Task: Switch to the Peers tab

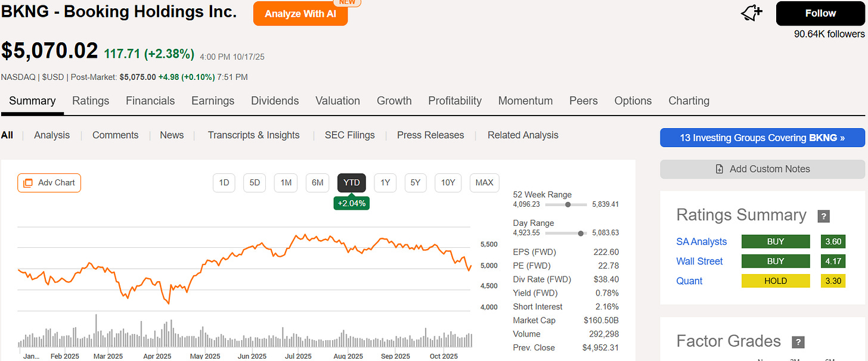Action: point(584,101)
